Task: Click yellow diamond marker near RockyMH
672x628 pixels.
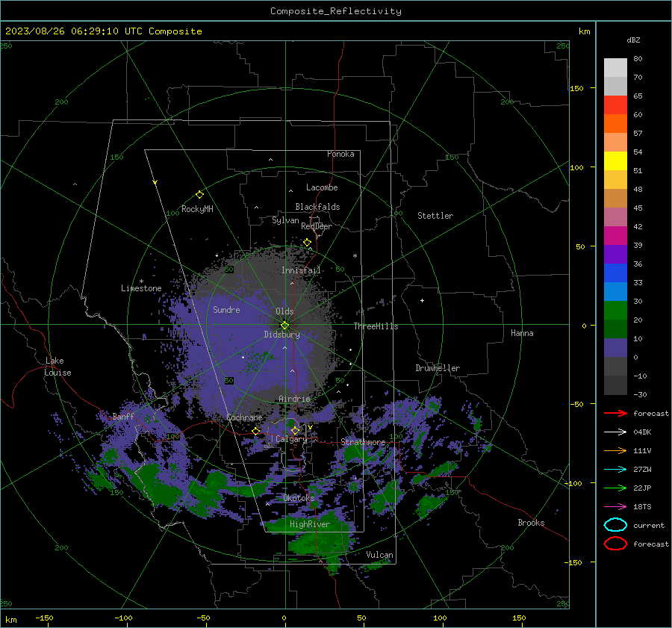Action: coord(199,195)
